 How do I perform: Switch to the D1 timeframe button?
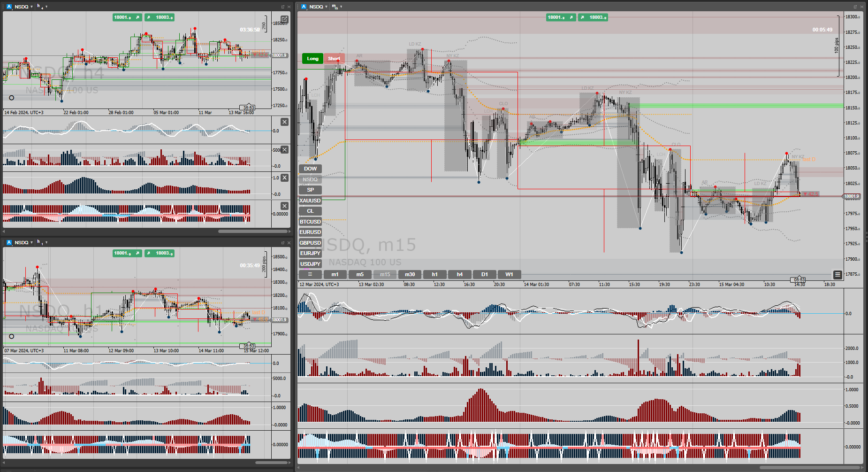pyautogui.click(x=484, y=274)
